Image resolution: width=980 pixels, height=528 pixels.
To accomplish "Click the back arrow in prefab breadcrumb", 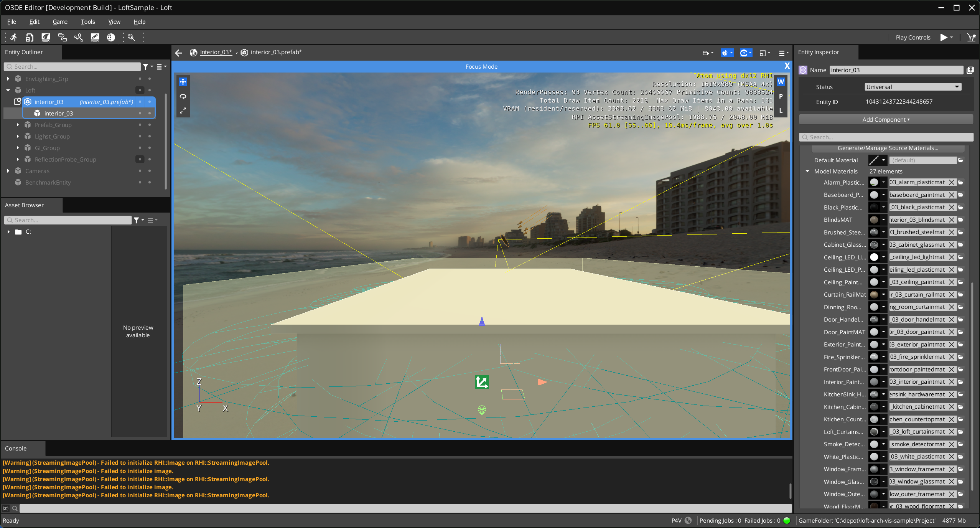I will point(178,53).
